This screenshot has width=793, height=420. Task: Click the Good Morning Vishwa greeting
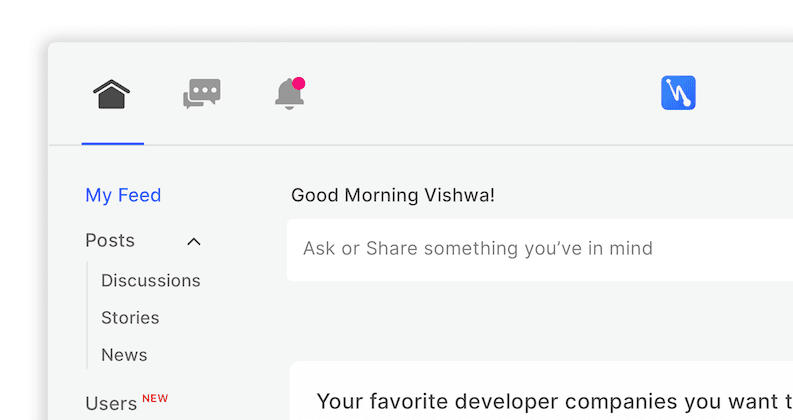(x=392, y=195)
